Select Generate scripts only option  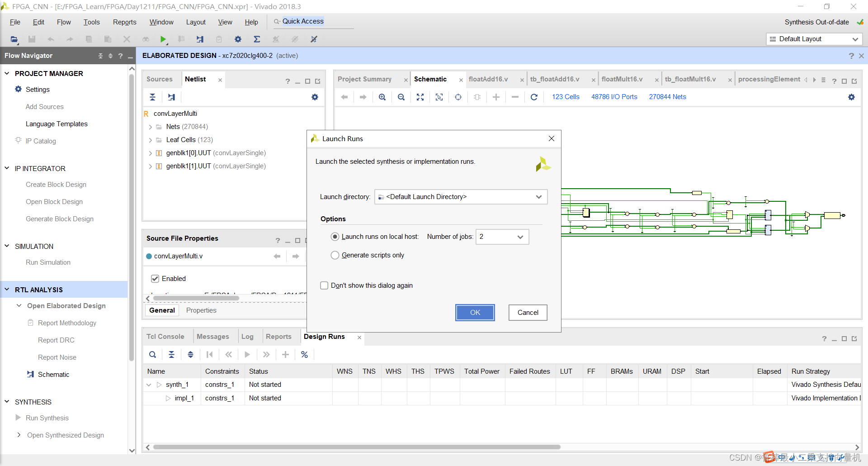click(x=335, y=255)
